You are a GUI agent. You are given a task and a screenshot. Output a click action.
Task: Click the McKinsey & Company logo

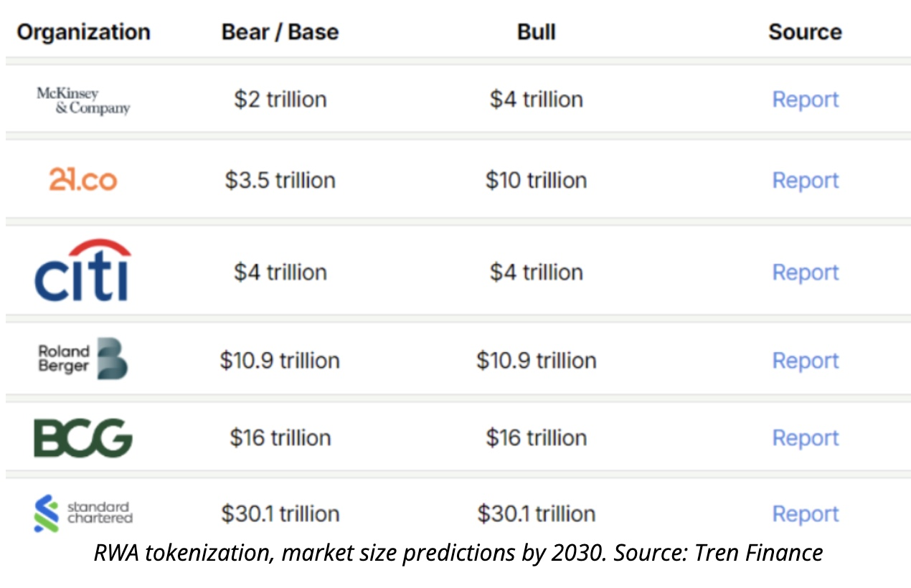click(x=83, y=100)
